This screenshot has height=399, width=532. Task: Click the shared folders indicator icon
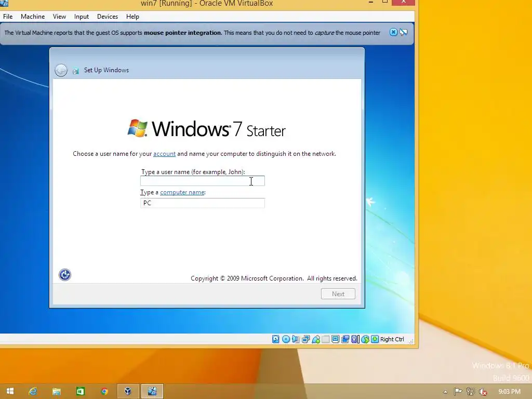click(326, 339)
